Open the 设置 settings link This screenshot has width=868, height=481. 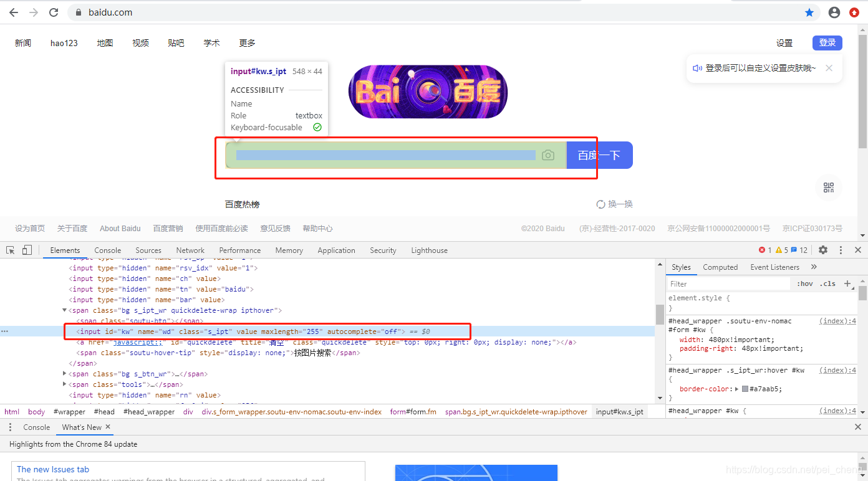coord(784,43)
